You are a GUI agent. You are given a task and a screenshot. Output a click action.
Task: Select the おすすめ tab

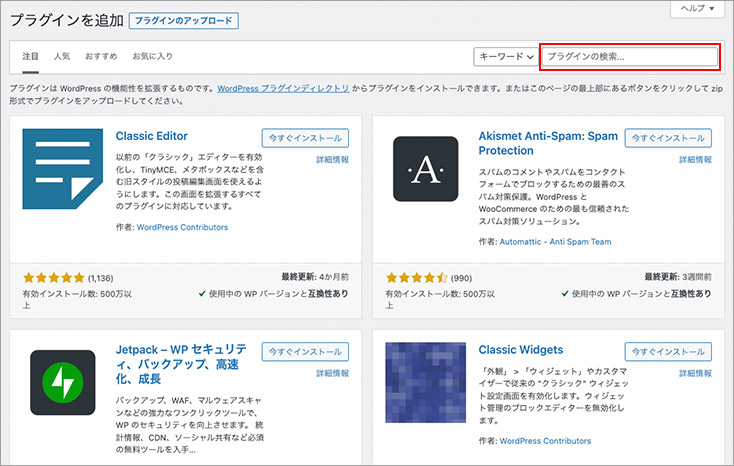[x=101, y=56]
